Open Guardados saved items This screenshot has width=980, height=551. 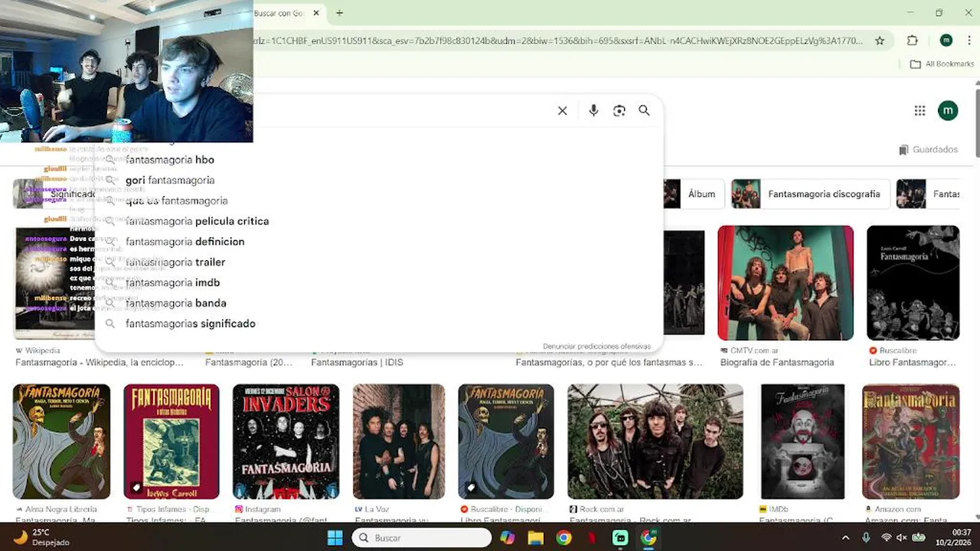(x=928, y=150)
